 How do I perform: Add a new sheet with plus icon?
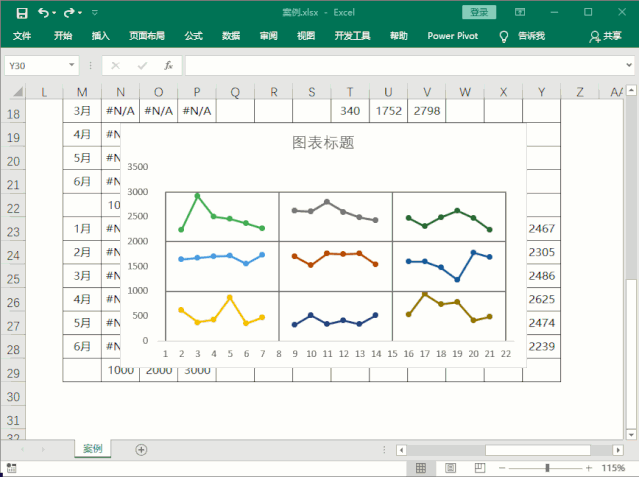(141, 450)
